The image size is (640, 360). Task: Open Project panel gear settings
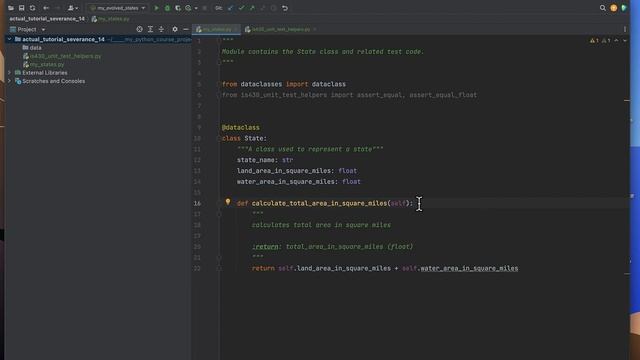click(175, 29)
